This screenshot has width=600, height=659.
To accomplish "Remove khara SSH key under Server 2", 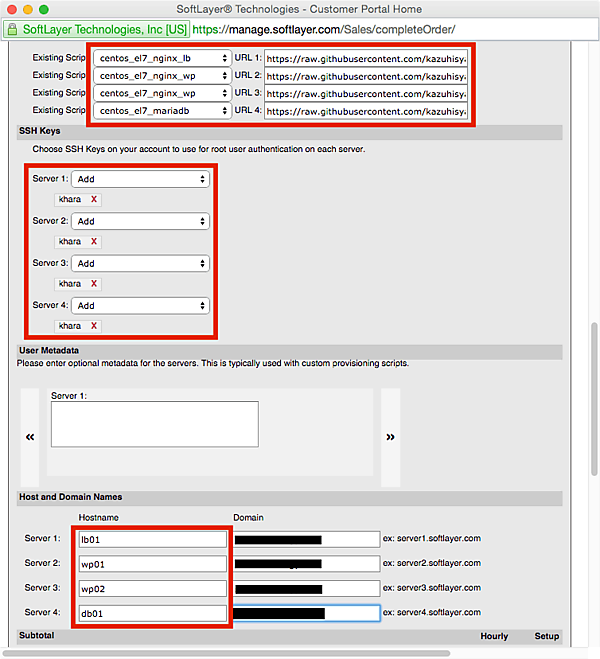I will (x=94, y=241).
